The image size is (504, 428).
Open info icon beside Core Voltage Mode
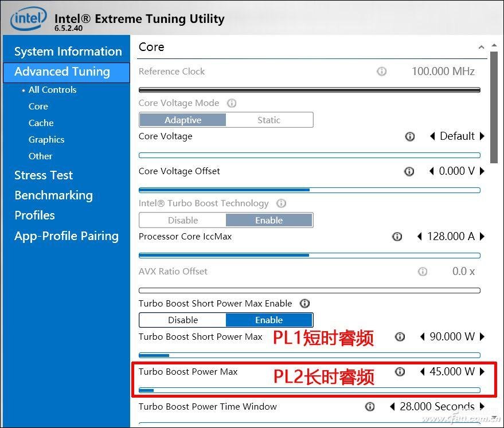232,103
